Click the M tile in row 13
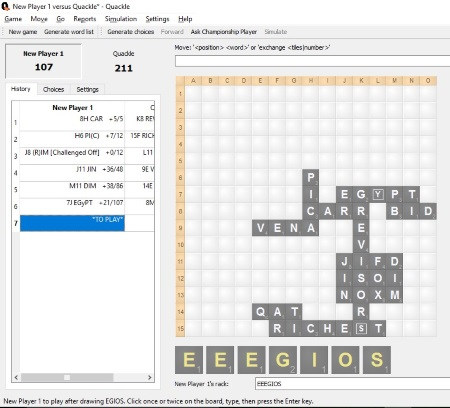Screen dimensions: 450x408 coord(395,295)
